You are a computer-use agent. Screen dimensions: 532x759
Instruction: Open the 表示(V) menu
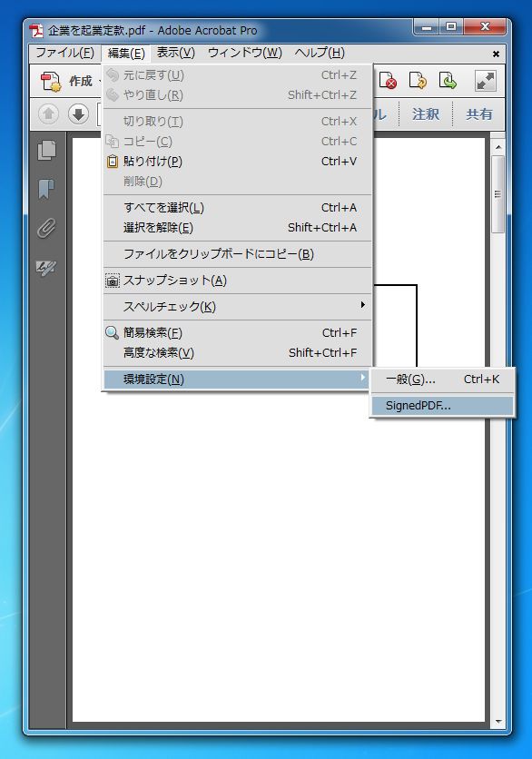point(176,53)
